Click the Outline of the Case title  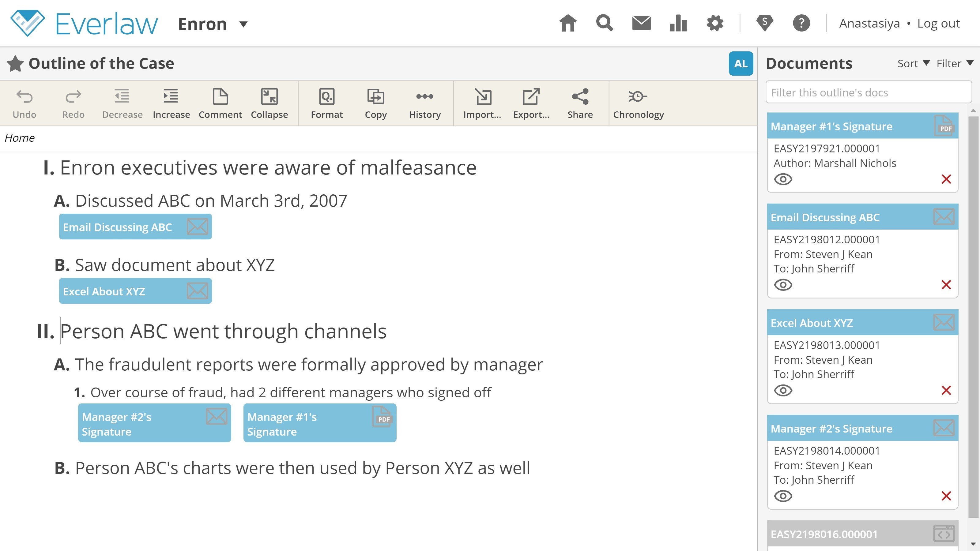click(101, 63)
